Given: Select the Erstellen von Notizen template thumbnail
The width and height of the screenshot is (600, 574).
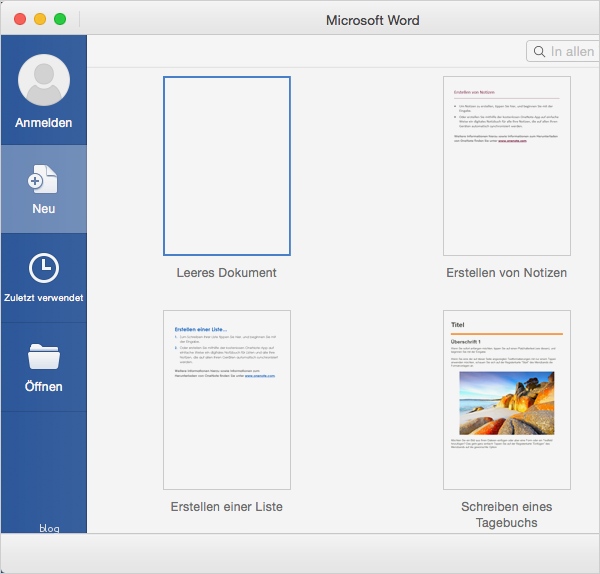Looking at the screenshot, I should tap(507, 166).
